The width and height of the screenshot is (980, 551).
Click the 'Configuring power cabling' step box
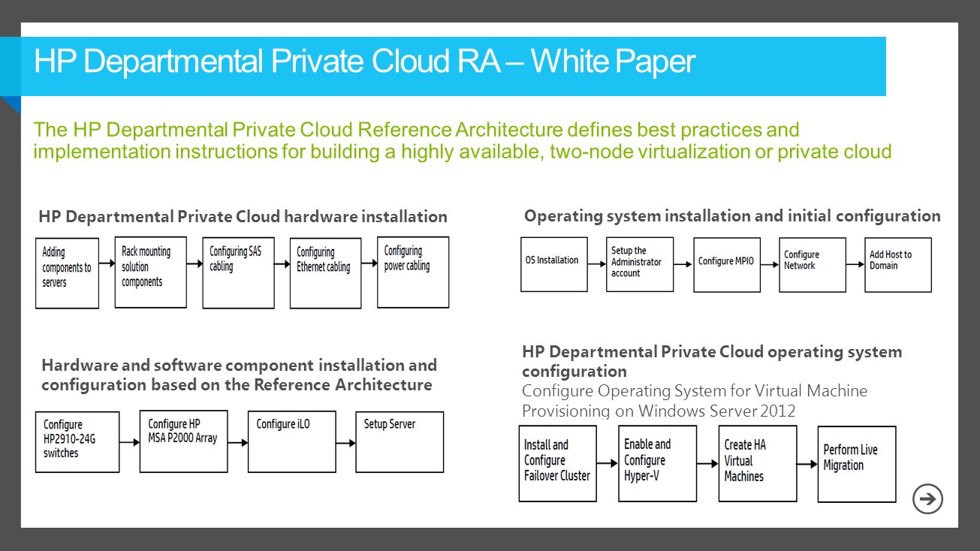(413, 272)
